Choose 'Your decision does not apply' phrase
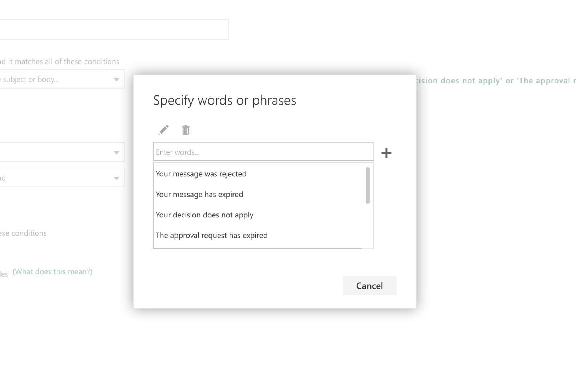 pos(204,215)
